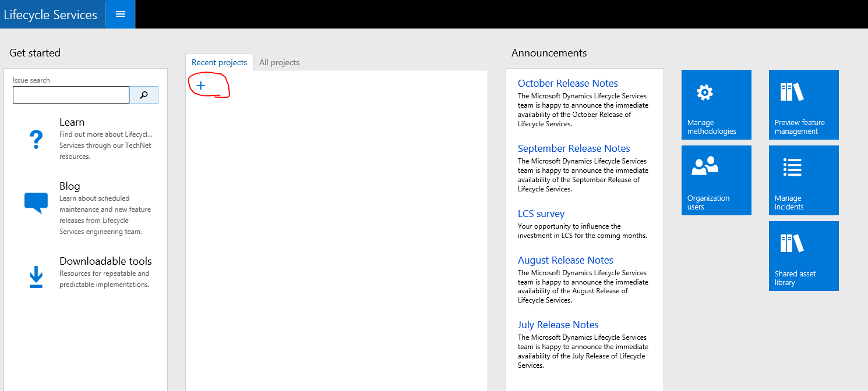868x391 pixels.
Task: Click the Get started heading text
Action: coord(35,53)
